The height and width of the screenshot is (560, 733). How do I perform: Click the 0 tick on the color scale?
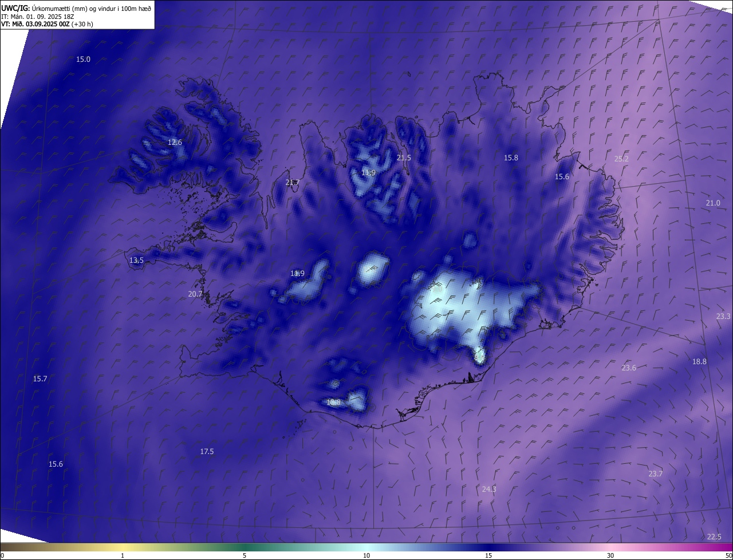[2, 555]
